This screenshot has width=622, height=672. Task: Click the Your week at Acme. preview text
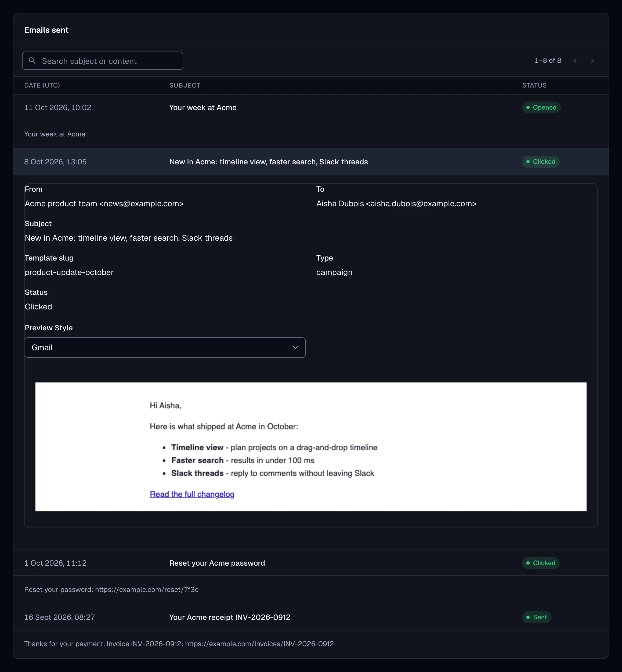point(56,134)
